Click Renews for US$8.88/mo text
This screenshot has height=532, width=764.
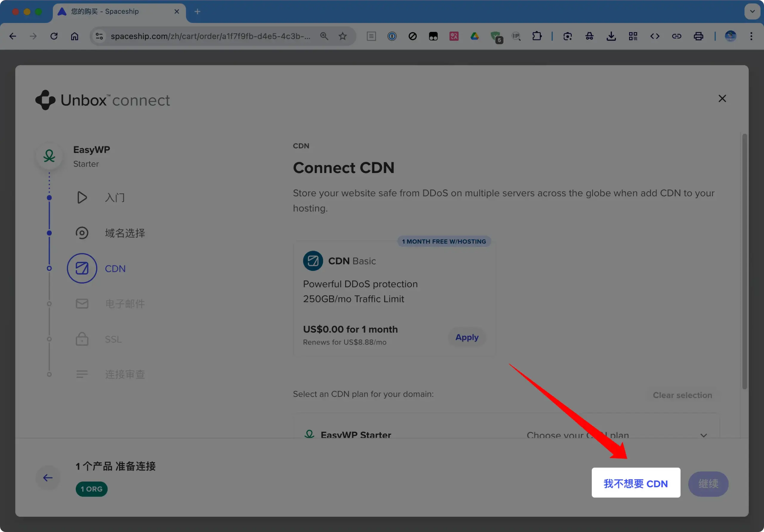(345, 342)
